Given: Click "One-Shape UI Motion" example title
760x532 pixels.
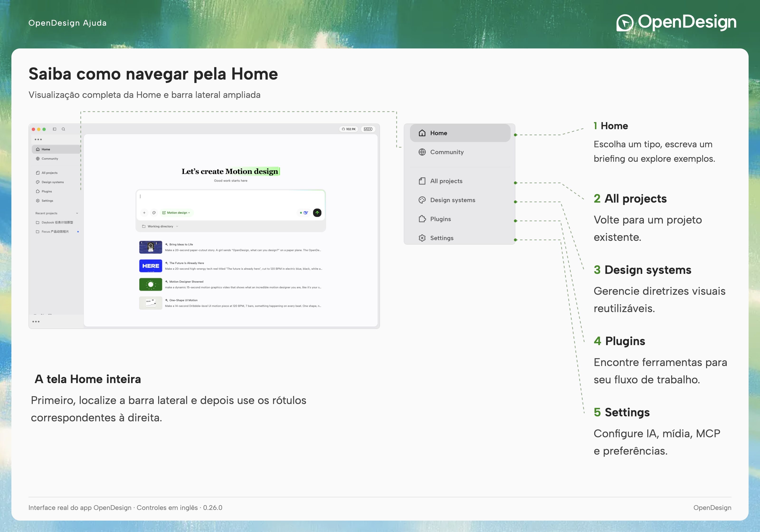Looking at the screenshot, I should click(x=183, y=300).
